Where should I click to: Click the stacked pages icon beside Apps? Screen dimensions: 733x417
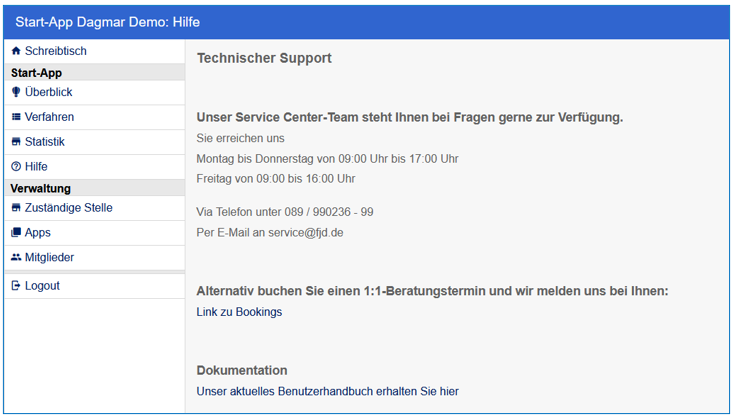[16, 233]
